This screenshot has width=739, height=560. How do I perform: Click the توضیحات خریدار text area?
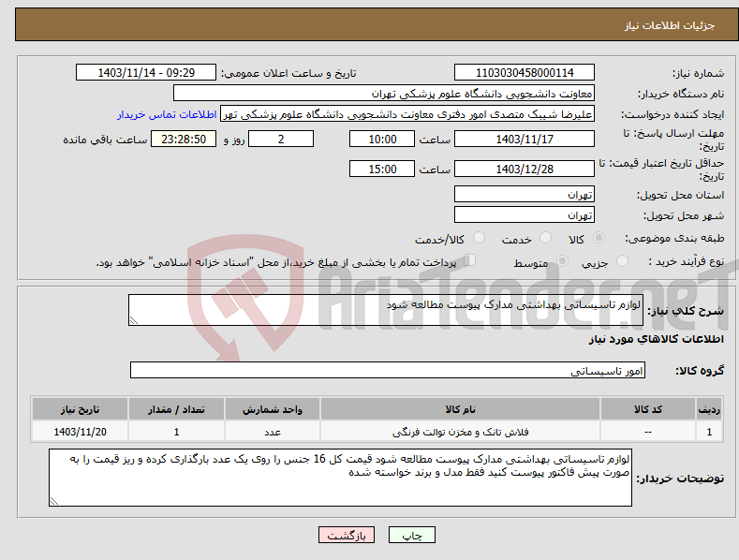[340, 478]
